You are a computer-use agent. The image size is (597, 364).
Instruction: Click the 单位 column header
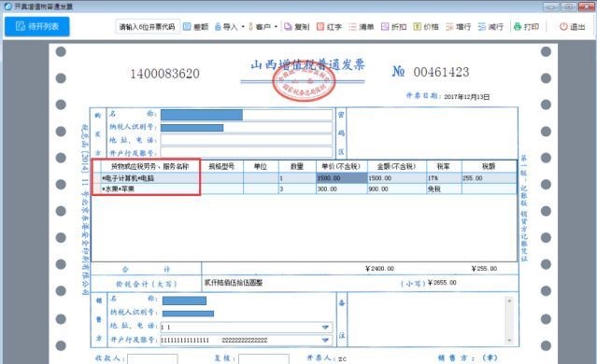(x=261, y=166)
